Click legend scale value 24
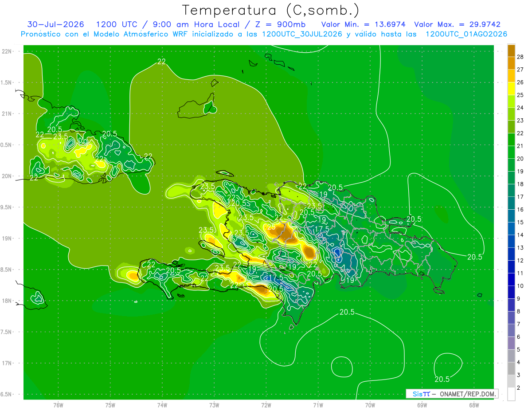 (x=520, y=108)
